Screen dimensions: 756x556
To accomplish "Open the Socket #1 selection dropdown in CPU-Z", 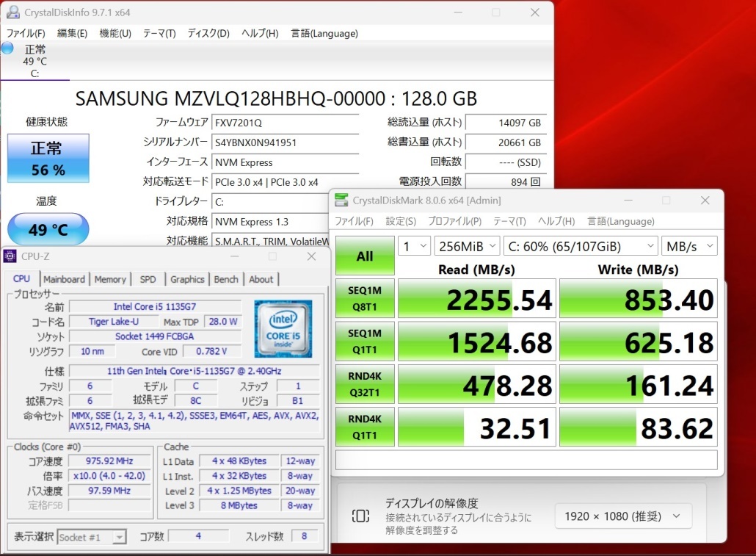I will point(92,537).
